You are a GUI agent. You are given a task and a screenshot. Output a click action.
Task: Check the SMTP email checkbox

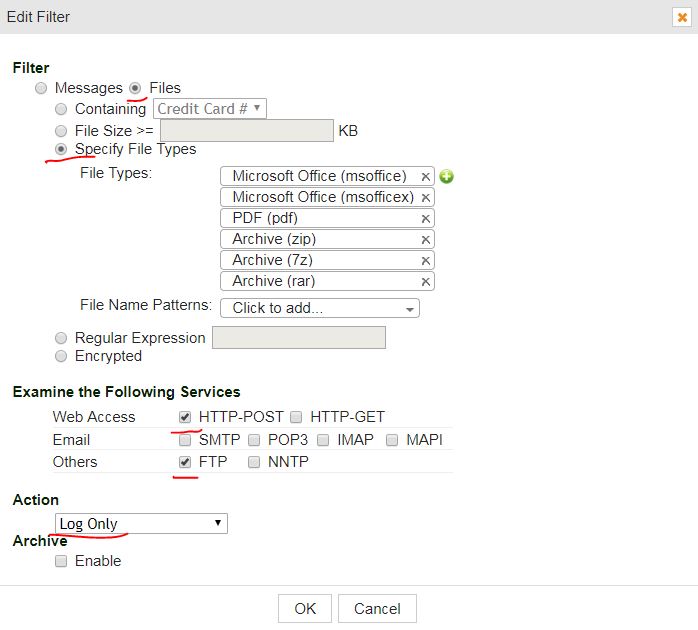coord(184,439)
